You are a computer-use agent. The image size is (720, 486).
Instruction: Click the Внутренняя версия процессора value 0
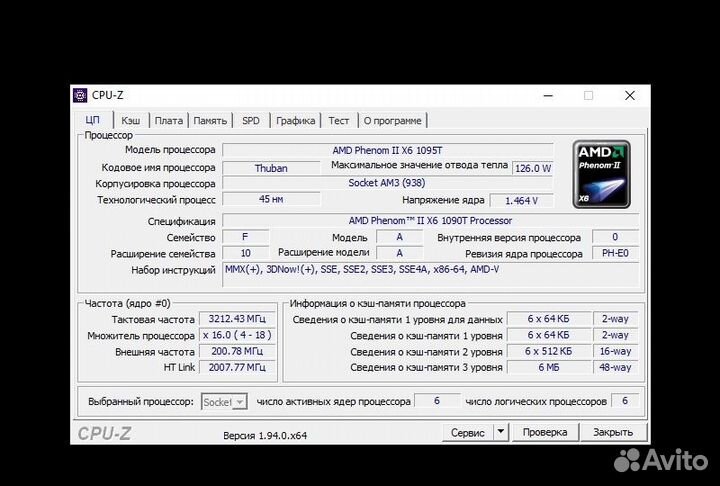[616, 237]
